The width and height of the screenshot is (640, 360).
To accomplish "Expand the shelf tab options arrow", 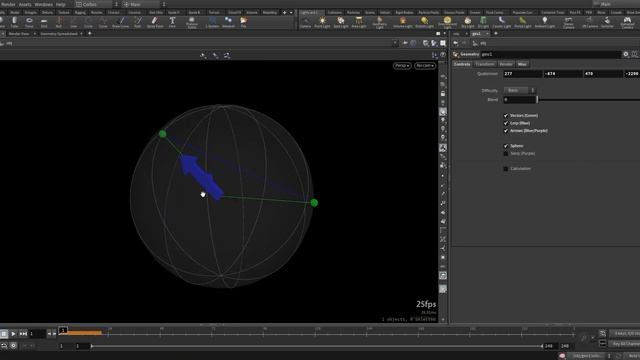I will tap(291, 13).
